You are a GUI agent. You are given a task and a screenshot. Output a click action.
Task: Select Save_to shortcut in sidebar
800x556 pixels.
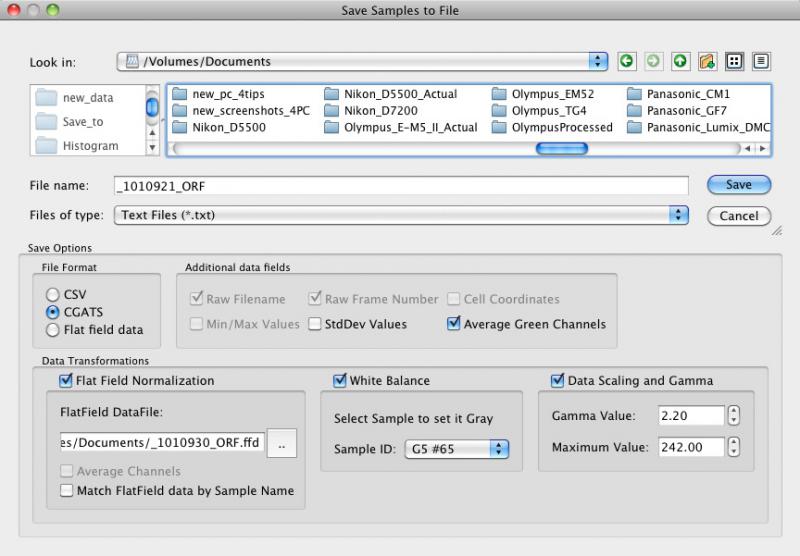(x=69, y=121)
